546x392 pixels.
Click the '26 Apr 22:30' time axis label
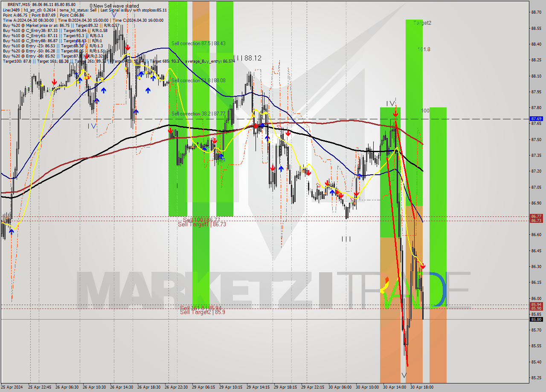tap(176, 387)
